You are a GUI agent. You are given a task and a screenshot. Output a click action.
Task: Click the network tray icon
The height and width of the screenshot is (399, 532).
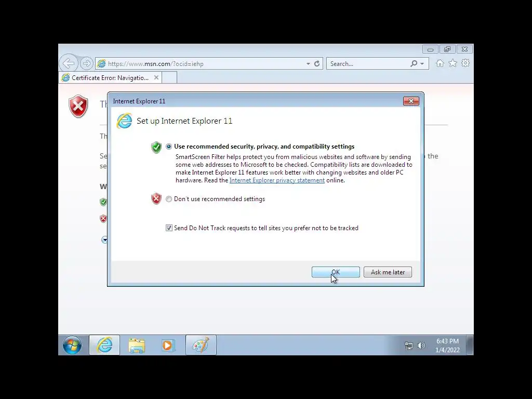(x=409, y=345)
